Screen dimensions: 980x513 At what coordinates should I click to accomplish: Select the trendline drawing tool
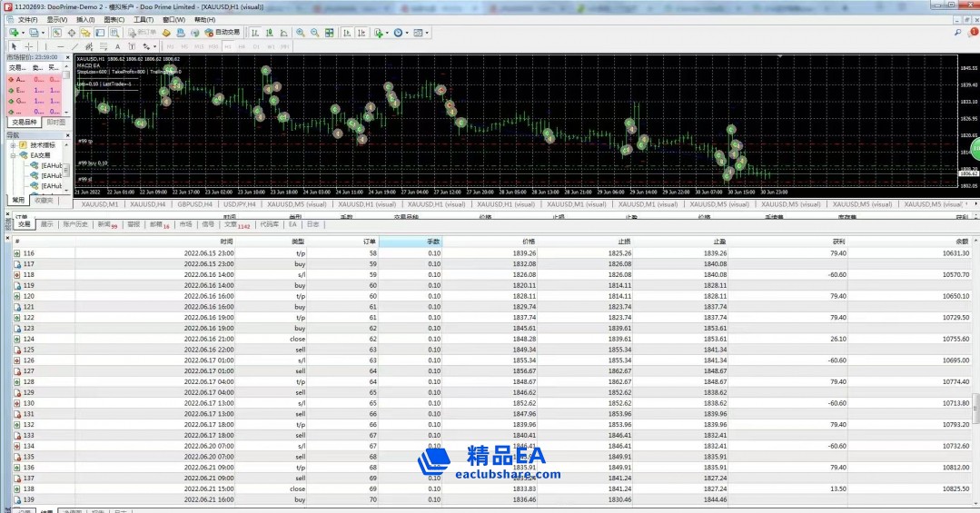75,45
